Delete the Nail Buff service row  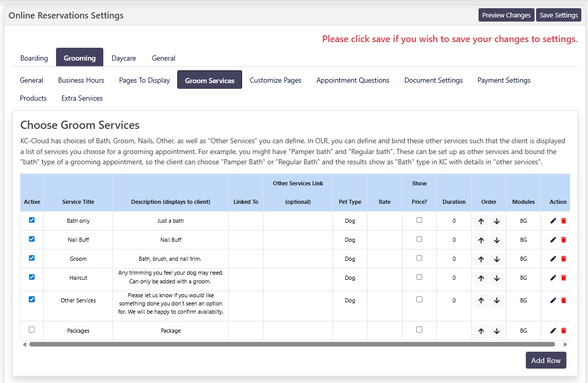coord(563,240)
